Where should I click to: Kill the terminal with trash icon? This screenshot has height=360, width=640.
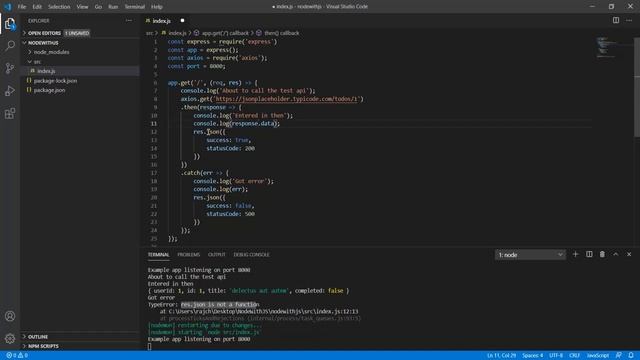[x=602, y=254]
